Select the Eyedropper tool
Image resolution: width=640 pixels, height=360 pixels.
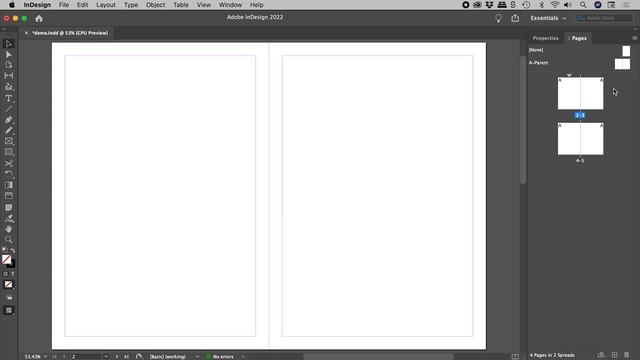coord(9,218)
